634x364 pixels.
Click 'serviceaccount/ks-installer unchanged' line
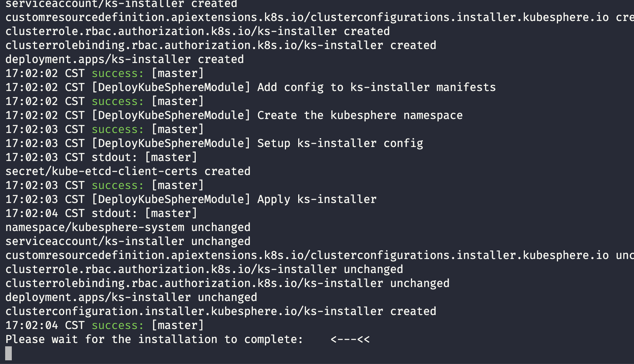(x=128, y=241)
